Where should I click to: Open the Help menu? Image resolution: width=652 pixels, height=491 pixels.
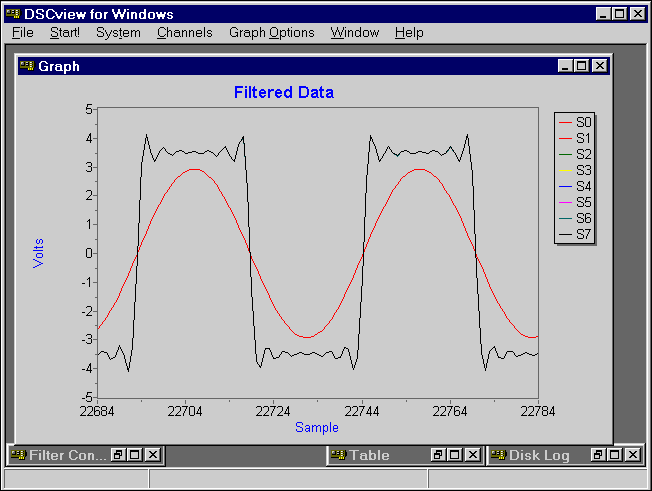409,32
